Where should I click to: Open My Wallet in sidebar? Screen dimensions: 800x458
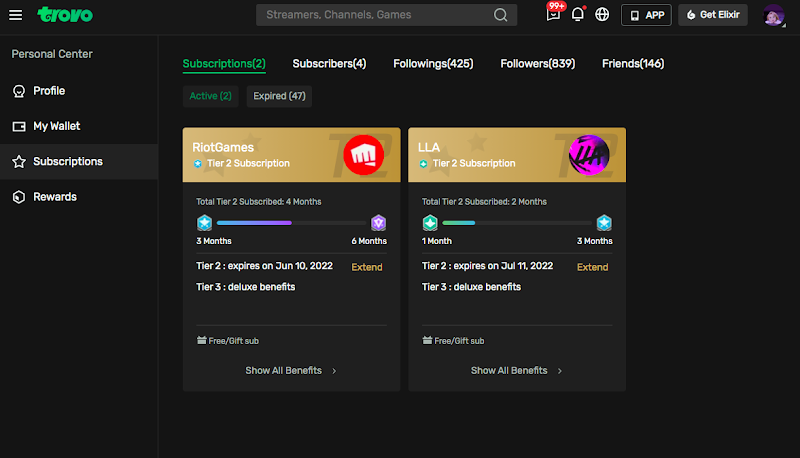pos(56,126)
